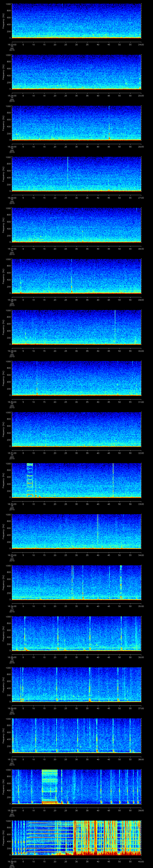
Task: Click the 24:00 end tick label of first spectrogram
Action: [141, 44]
